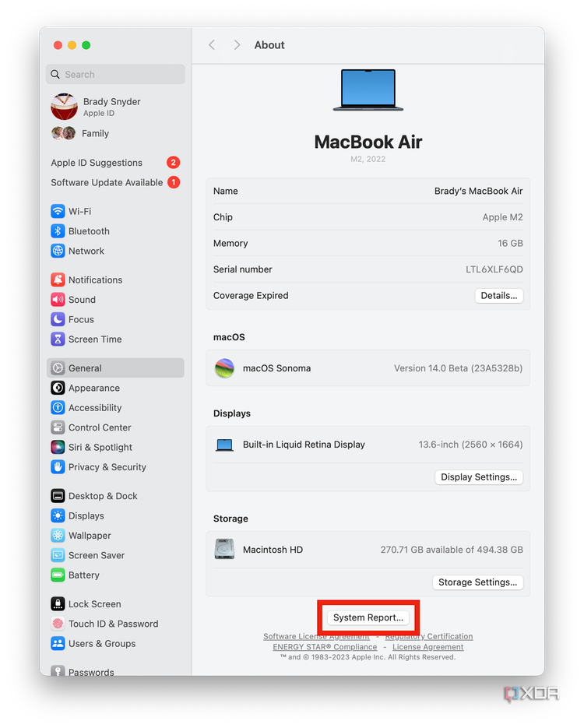Click the General gear icon

pos(58,368)
